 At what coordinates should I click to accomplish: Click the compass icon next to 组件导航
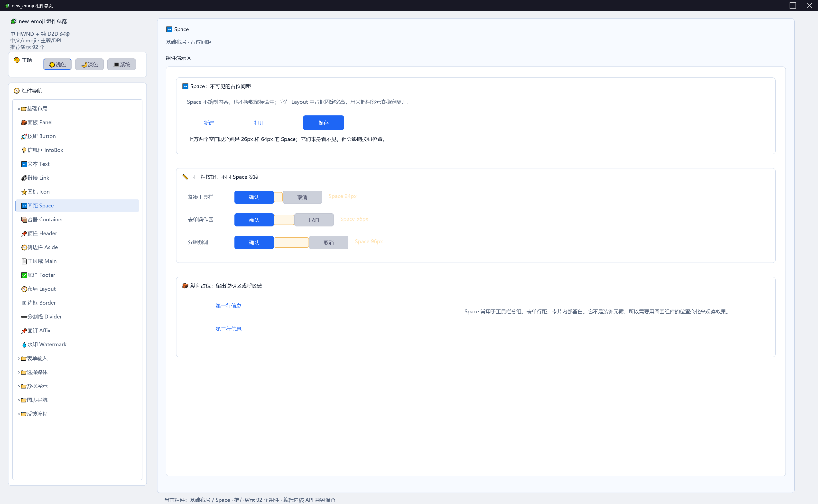(17, 91)
